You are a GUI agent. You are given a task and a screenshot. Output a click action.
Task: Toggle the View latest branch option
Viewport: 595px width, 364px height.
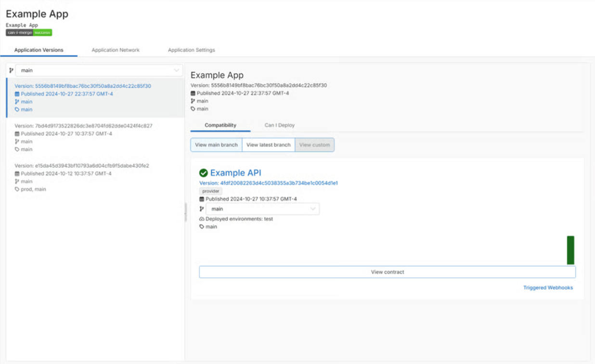click(x=268, y=144)
